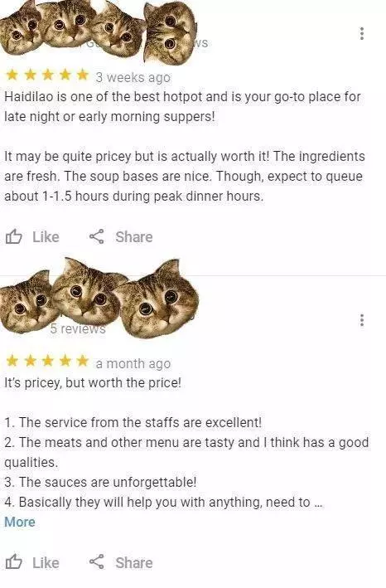Click the 3 weeks ago timestamp
The height and width of the screenshot is (588, 386).
coord(133,77)
